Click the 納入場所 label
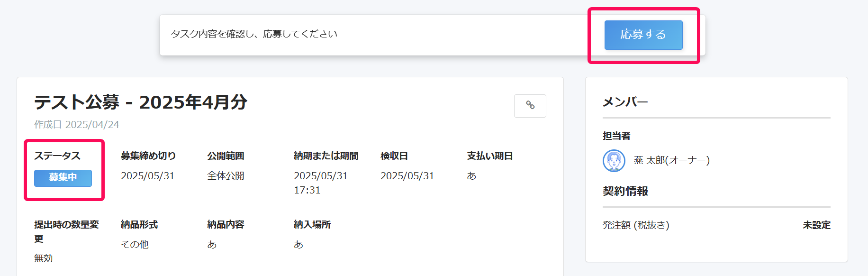This screenshot has width=868, height=276. click(312, 225)
